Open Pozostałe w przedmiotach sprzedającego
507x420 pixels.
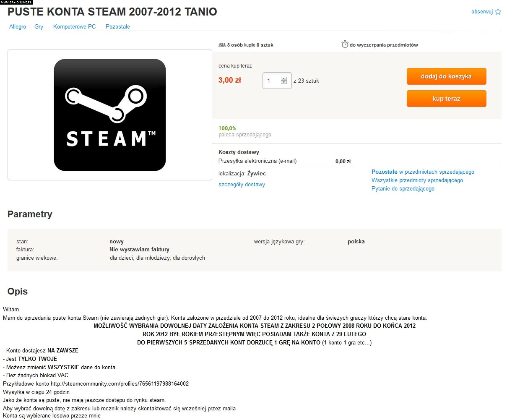pyautogui.click(x=423, y=172)
